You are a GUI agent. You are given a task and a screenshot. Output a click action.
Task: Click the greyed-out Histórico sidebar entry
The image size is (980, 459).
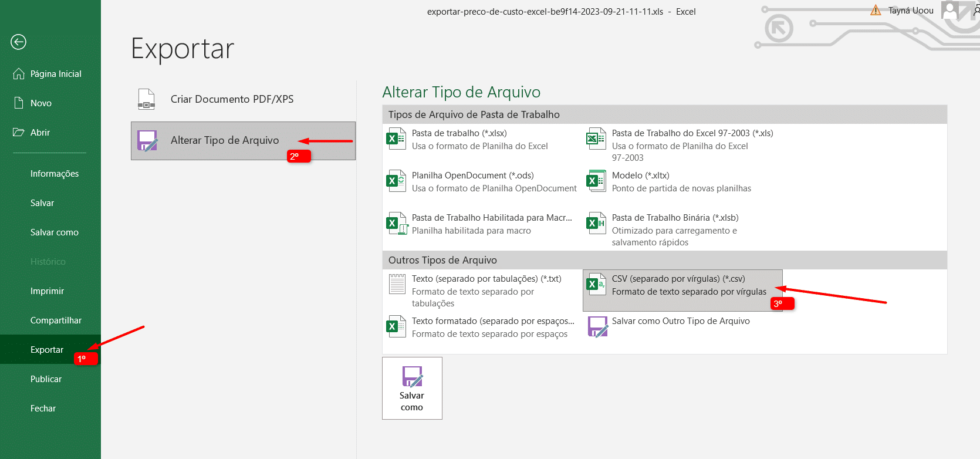click(48, 262)
